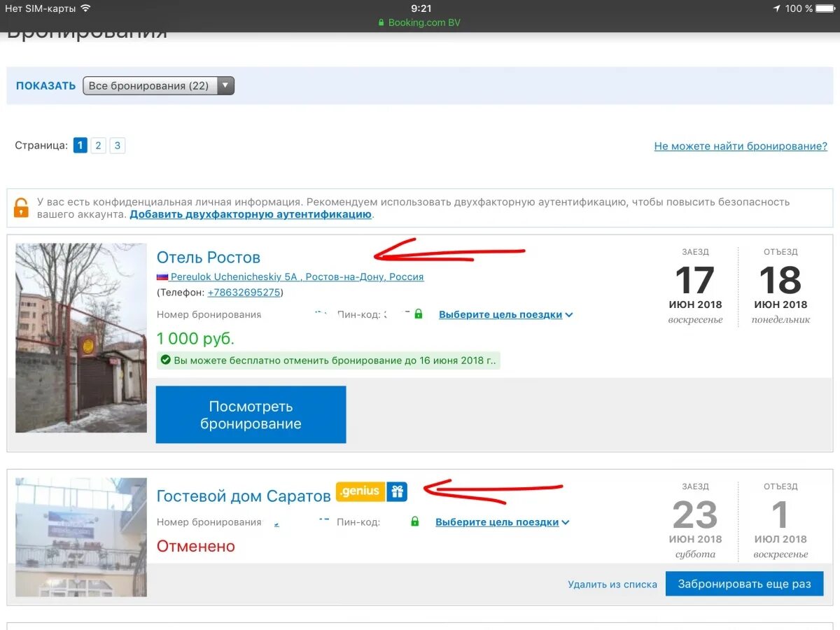
Task: Open the 'Все бронирования (22)' filter dropdown
Action: point(158,86)
